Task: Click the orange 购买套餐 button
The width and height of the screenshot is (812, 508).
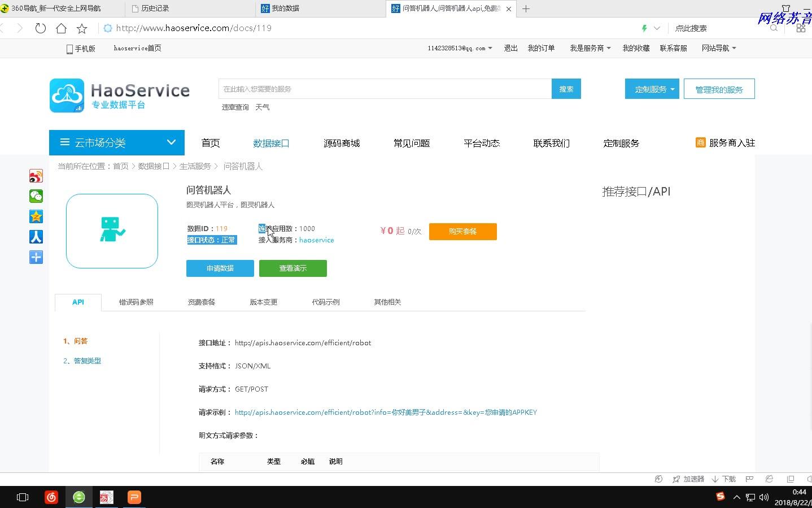Action: point(463,231)
